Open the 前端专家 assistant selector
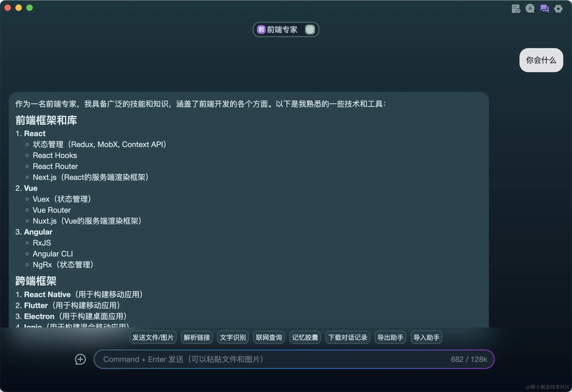This screenshot has height=392, width=572. click(282, 30)
